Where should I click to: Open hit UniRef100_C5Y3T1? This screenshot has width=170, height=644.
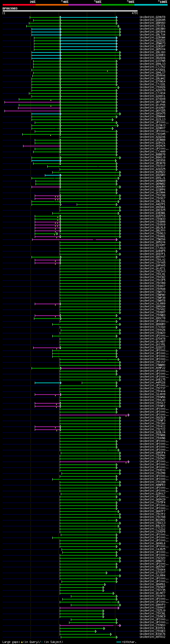click(x=152, y=26)
